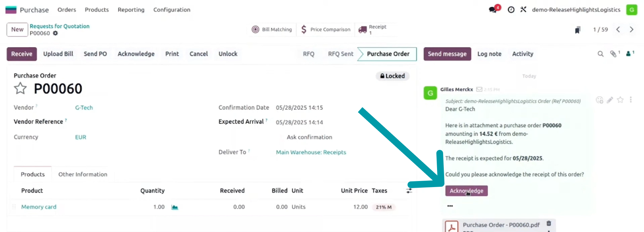Open the P00060 gear actions menu

point(55,33)
